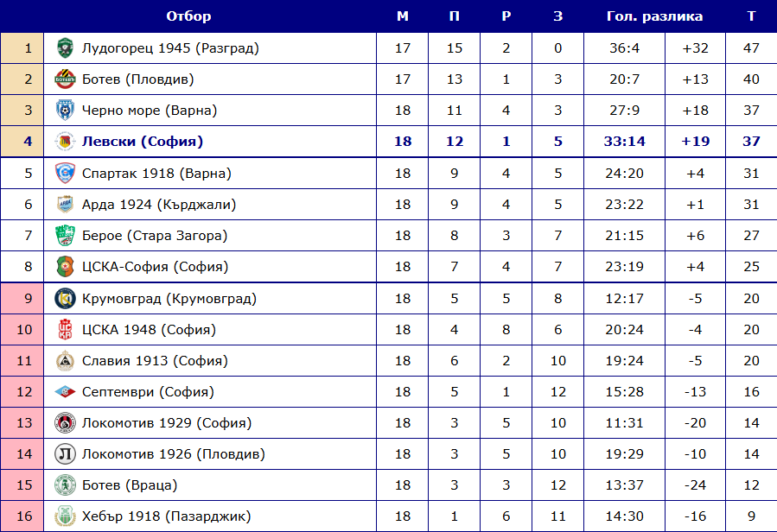Click the Beroe Stara Zagora crest

pyautogui.click(x=65, y=236)
